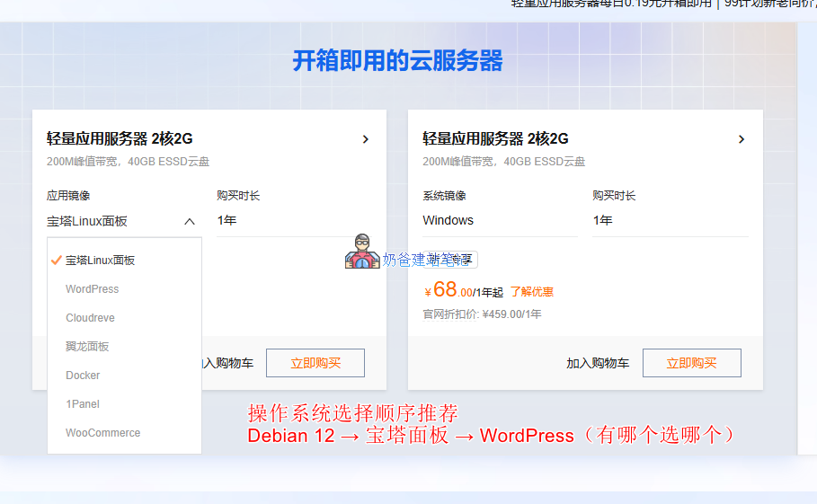Click the top promo banner text about 0.19元
Viewport: 817px width, 504px height.
coord(611,4)
